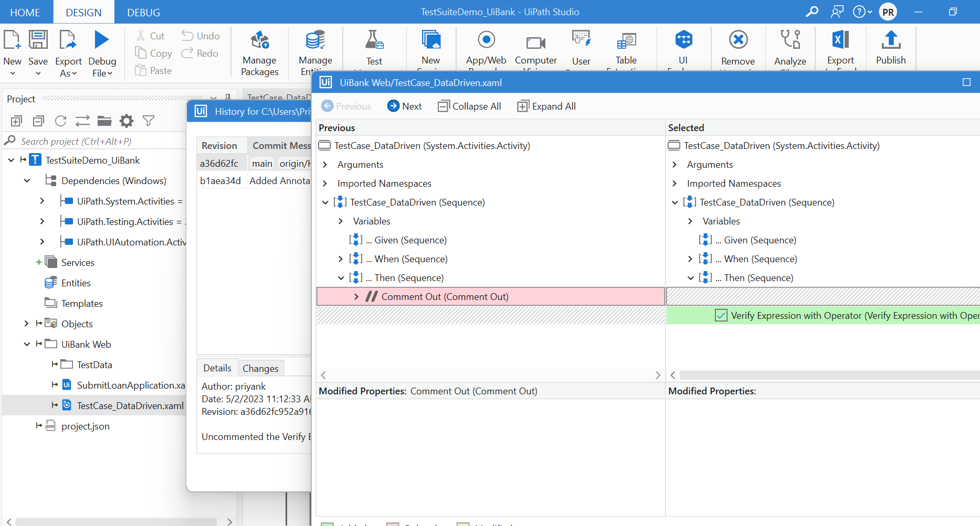Open Manage Packages
Viewport: 980px width, 526px height.
pyautogui.click(x=259, y=53)
